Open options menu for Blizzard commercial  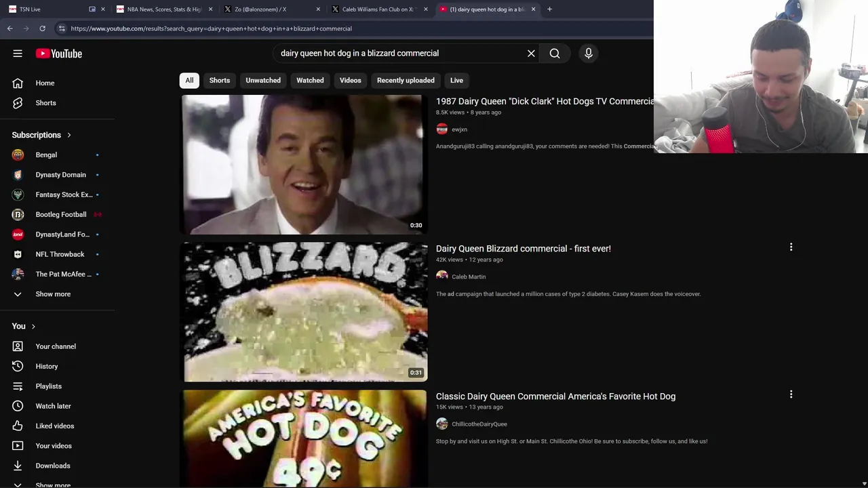(791, 247)
